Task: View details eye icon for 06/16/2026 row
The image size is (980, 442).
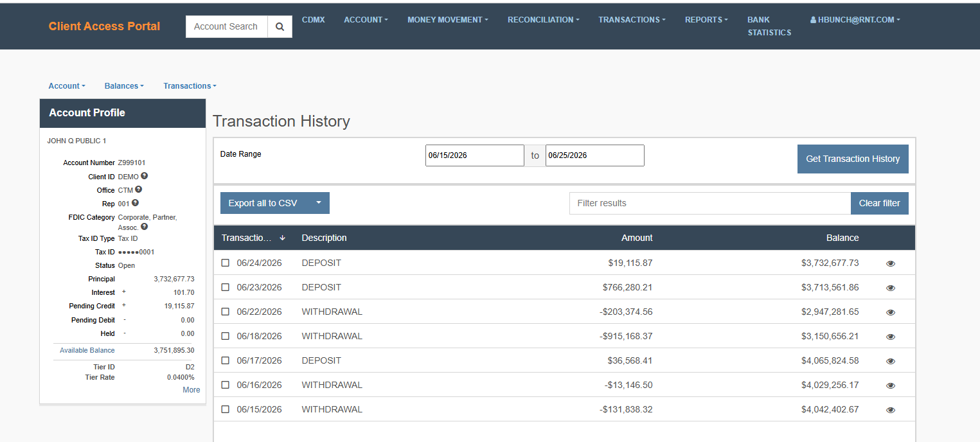Action: tap(891, 385)
